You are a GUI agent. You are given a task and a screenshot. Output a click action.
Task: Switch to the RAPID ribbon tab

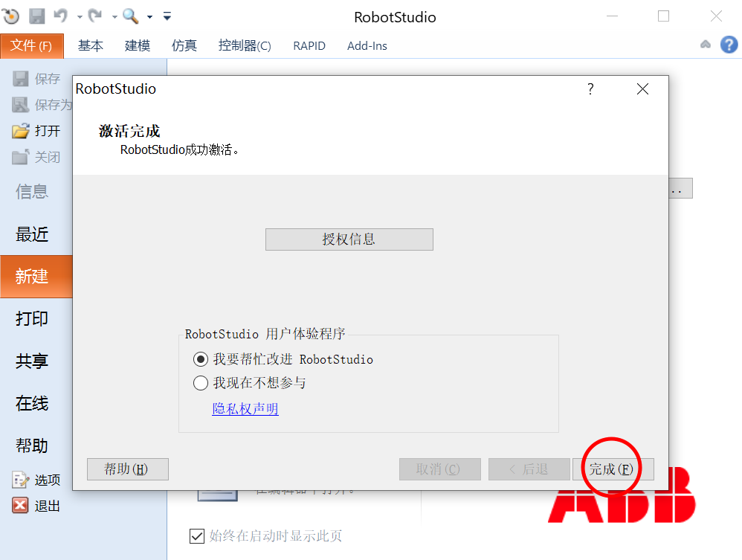(x=309, y=46)
